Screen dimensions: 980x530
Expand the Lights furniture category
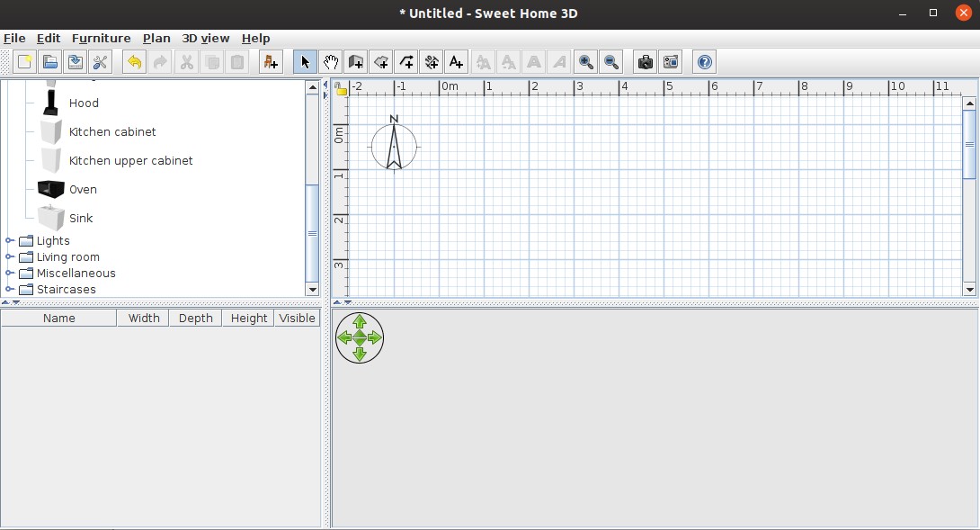(9, 240)
